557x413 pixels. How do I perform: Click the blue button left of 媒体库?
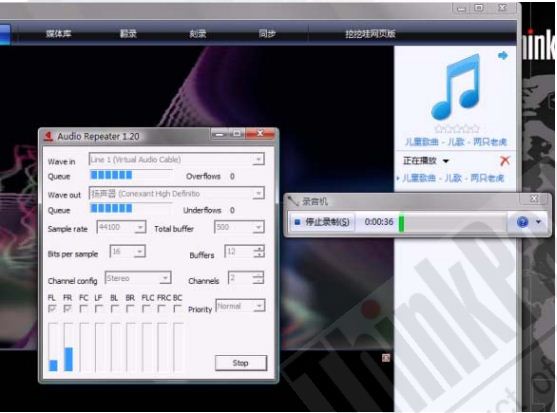[4, 34]
